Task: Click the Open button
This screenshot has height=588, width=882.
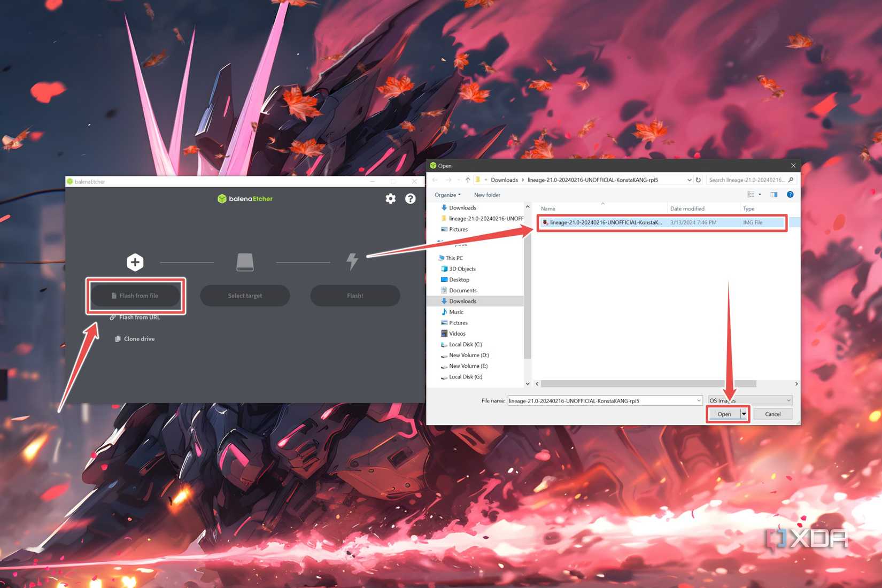Action: pyautogui.click(x=724, y=414)
